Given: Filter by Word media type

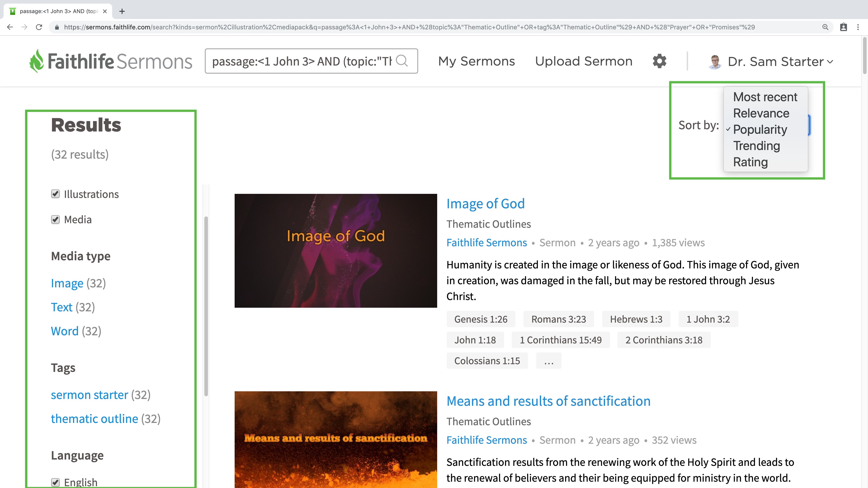Looking at the screenshot, I should click(x=64, y=331).
